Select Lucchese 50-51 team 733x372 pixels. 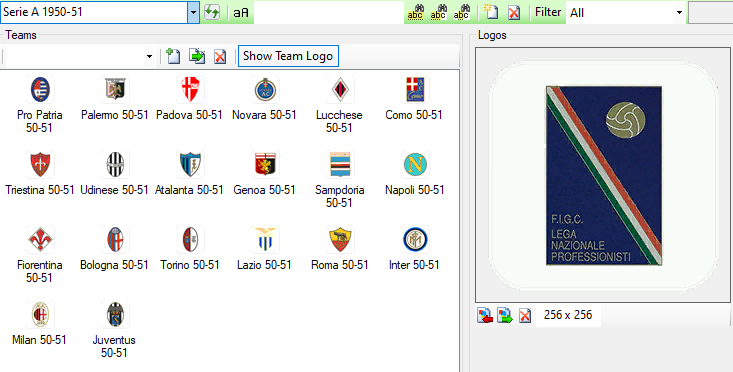(x=339, y=105)
